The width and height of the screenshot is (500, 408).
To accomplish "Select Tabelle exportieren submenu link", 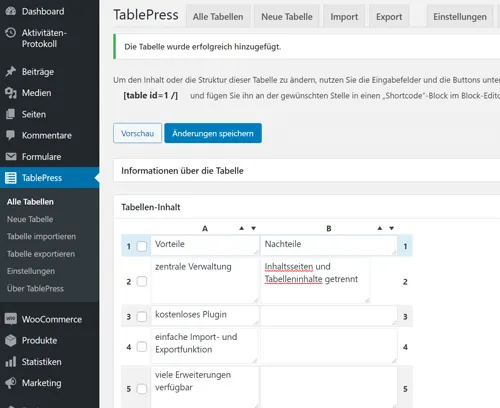I will pyautogui.click(x=41, y=254).
